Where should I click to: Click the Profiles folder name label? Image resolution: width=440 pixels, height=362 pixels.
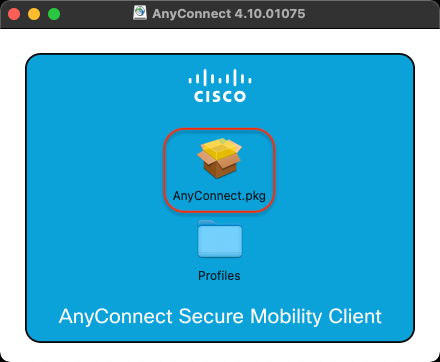(x=219, y=276)
